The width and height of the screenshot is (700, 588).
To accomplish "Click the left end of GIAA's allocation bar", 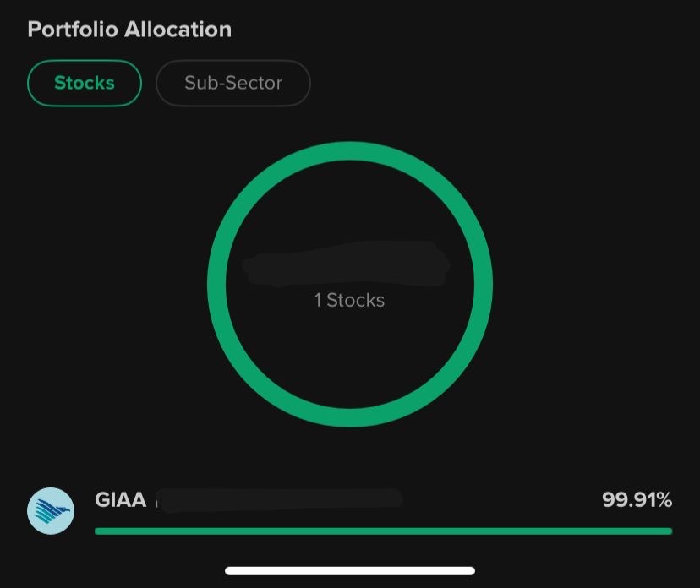I will (x=100, y=531).
